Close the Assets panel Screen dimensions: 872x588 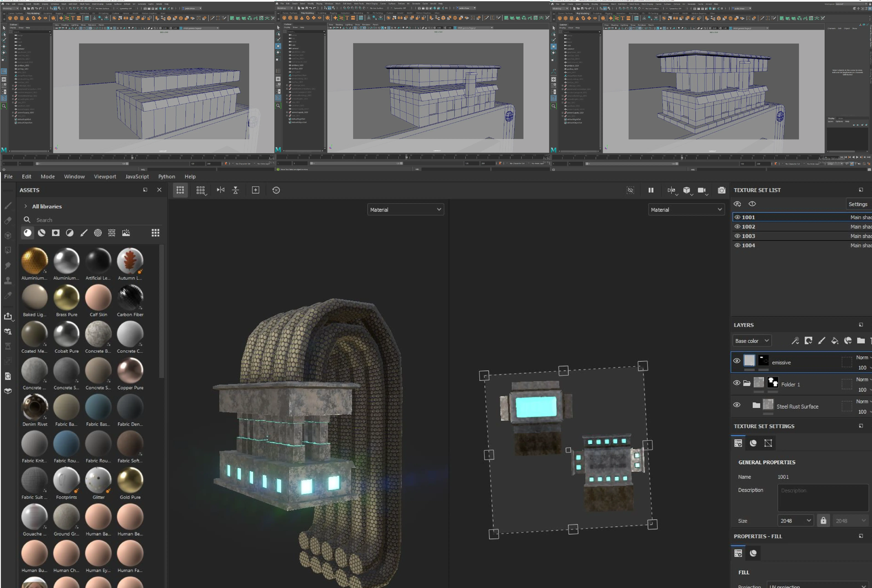point(159,190)
